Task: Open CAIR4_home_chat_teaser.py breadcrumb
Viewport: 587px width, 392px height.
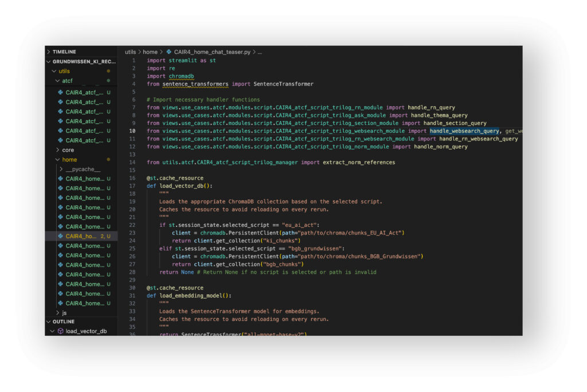Action: pos(212,52)
